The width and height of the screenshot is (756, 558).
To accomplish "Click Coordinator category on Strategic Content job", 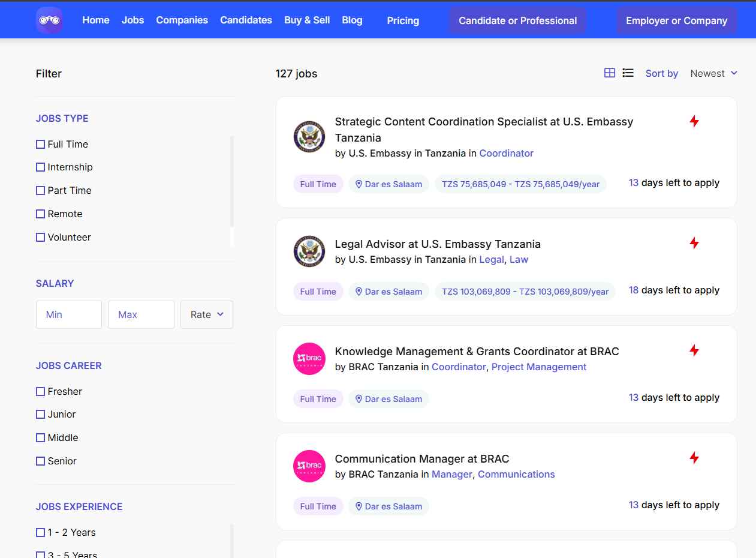I will tap(507, 153).
